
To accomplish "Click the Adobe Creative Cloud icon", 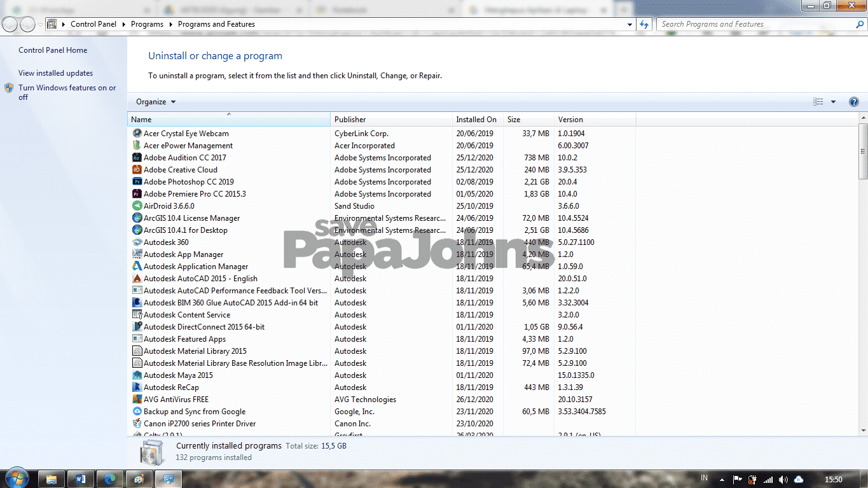I will [137, 170].
